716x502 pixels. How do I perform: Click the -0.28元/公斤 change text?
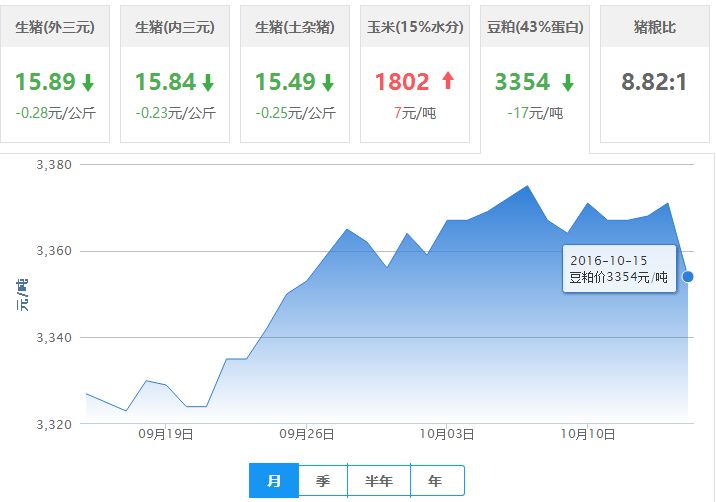(x=56, y=113)
